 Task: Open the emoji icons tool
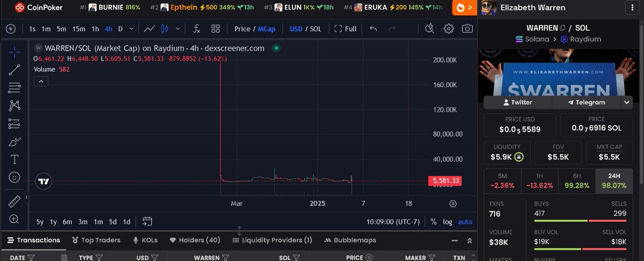(14, 177)
